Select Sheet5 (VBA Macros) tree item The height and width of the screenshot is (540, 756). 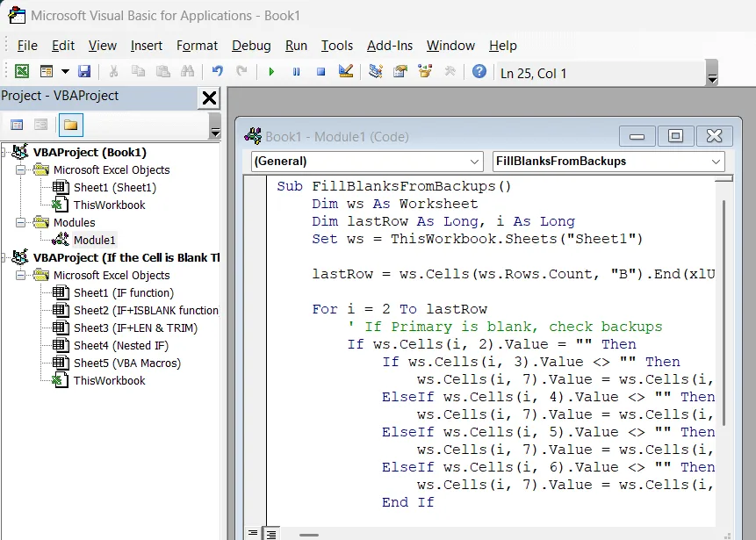coord(126,363)
